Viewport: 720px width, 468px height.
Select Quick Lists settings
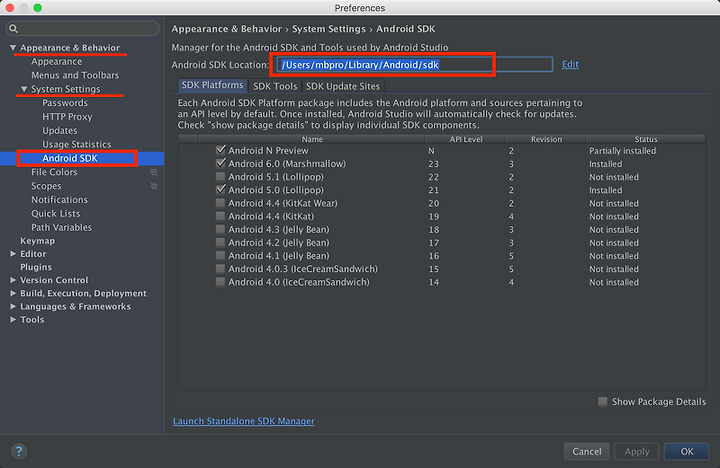pos(56,214)
